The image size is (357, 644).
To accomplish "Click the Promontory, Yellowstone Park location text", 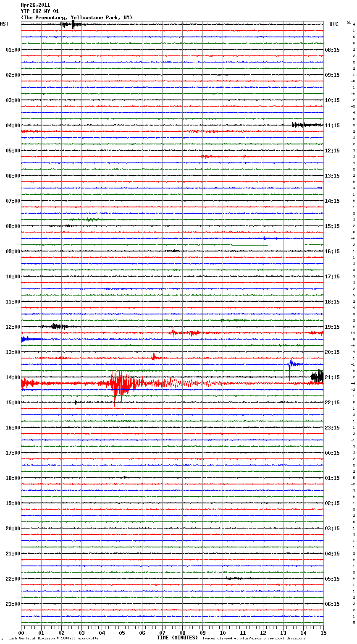I will point(76,18).
